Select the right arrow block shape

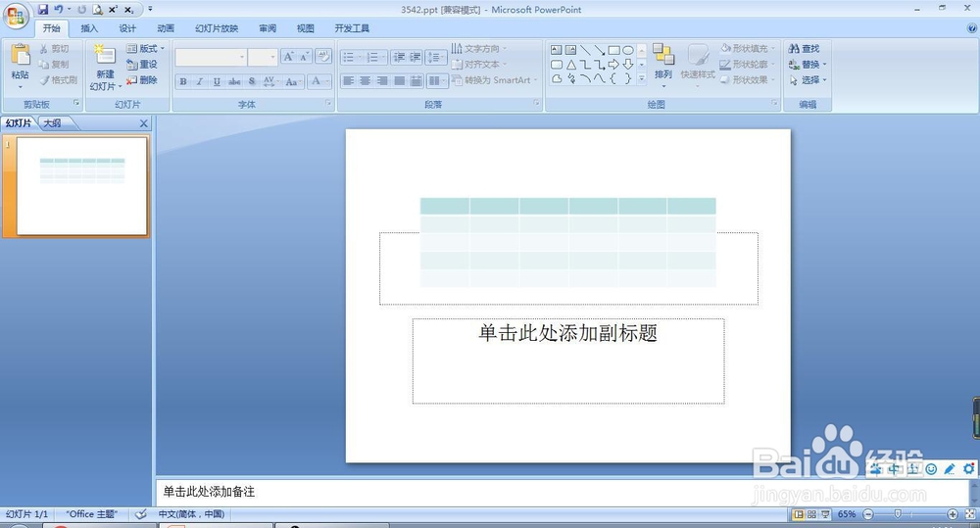pos(613,65)
